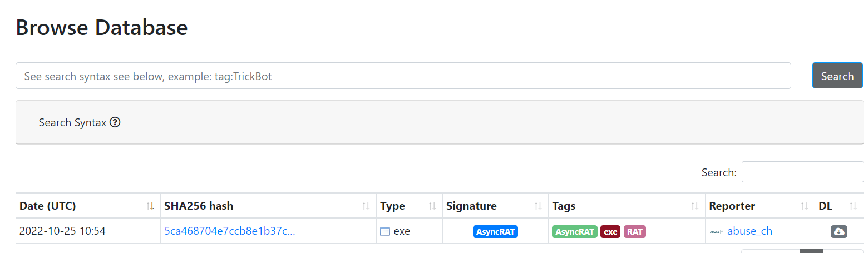This screenshot has height=253, width=868.
Task: Click the table filter Search box
Action: (x=802, y=172)
